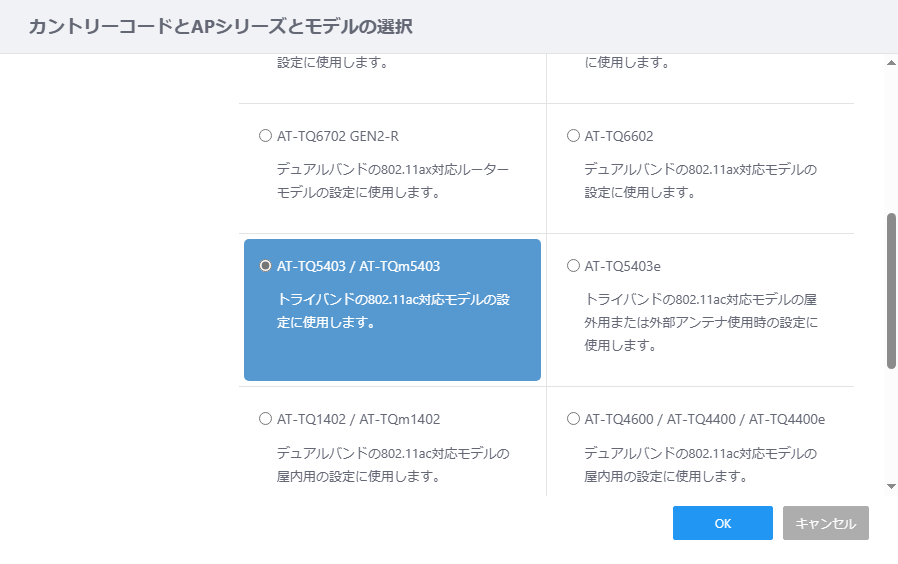Viewport: 898px width, 564px height.
Task: Select the AT-TQ6602 radio button
Action: 573,136
